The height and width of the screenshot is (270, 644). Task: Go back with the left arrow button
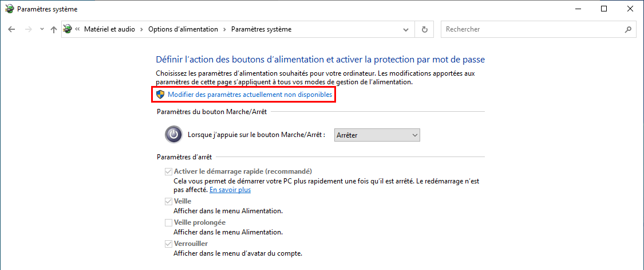click(x=11, y=30)
